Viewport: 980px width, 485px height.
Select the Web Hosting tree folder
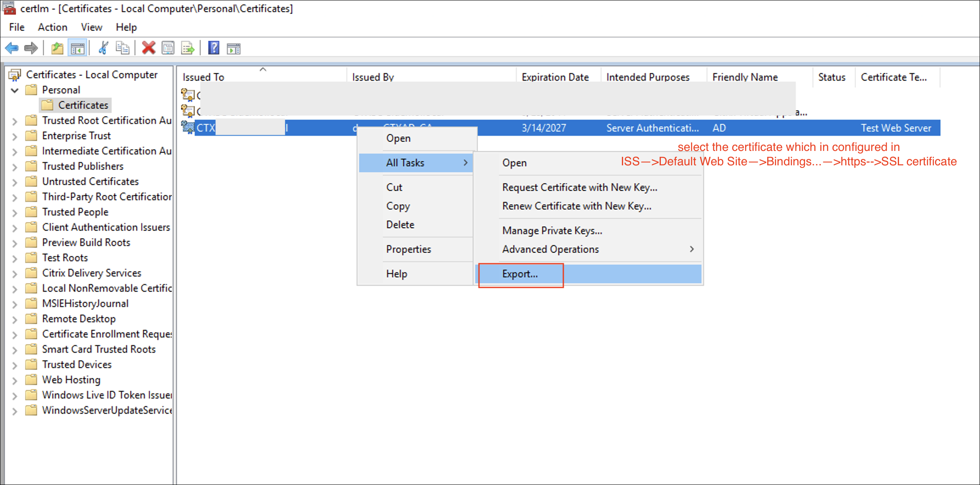point(71,380)
